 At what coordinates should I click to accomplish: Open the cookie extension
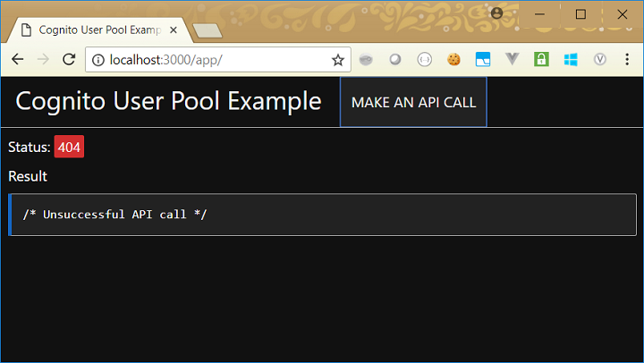454,60
